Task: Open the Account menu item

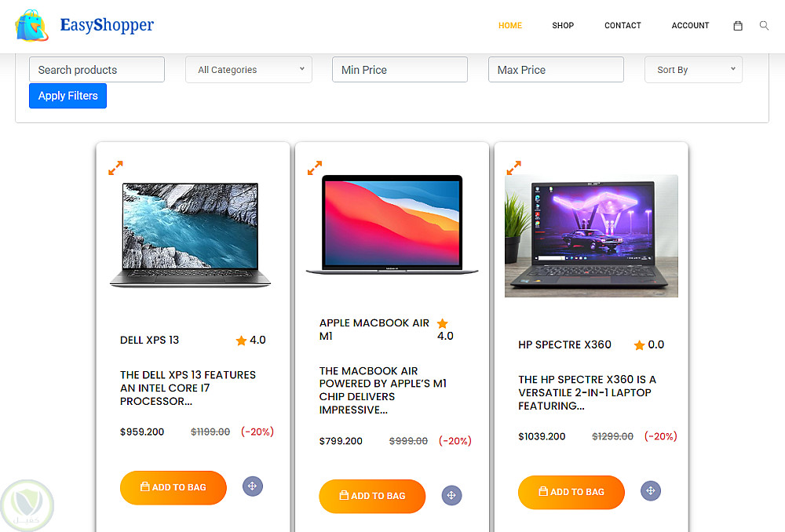Action: tap(690, 26)
